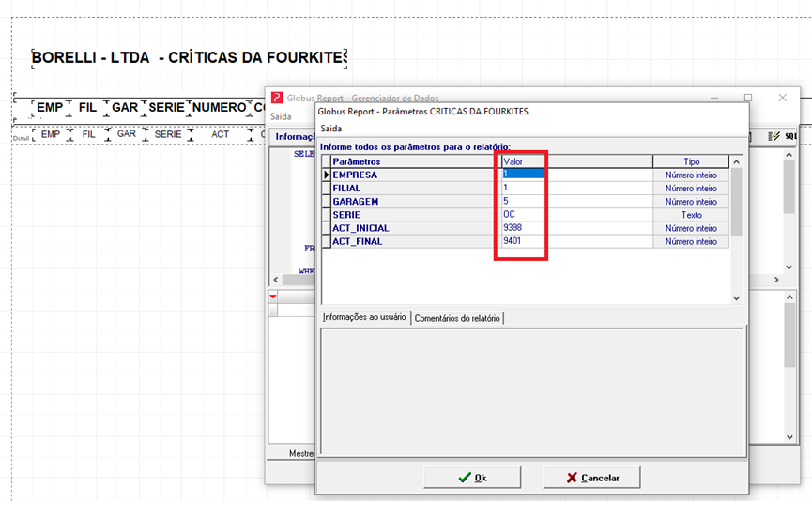Screen dimensions: 812x518
Task: Select SERIE header label in report design
Action: (166, 107)
